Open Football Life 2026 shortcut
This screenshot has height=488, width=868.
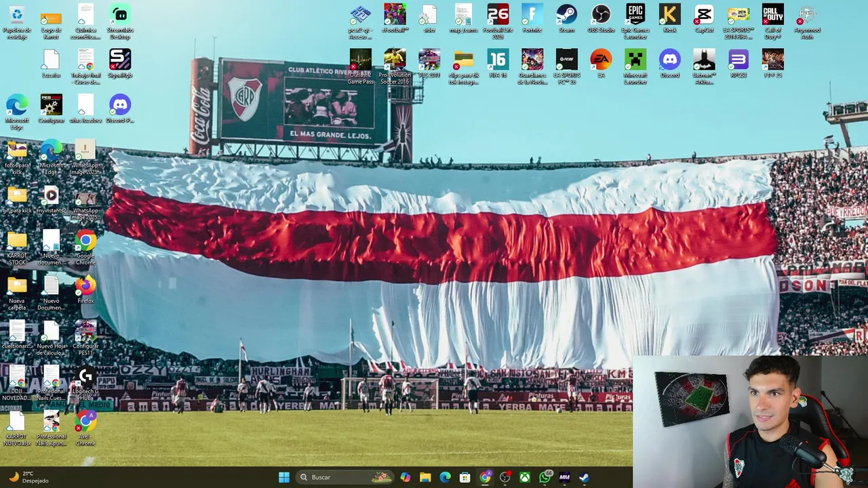pos(498,22)
